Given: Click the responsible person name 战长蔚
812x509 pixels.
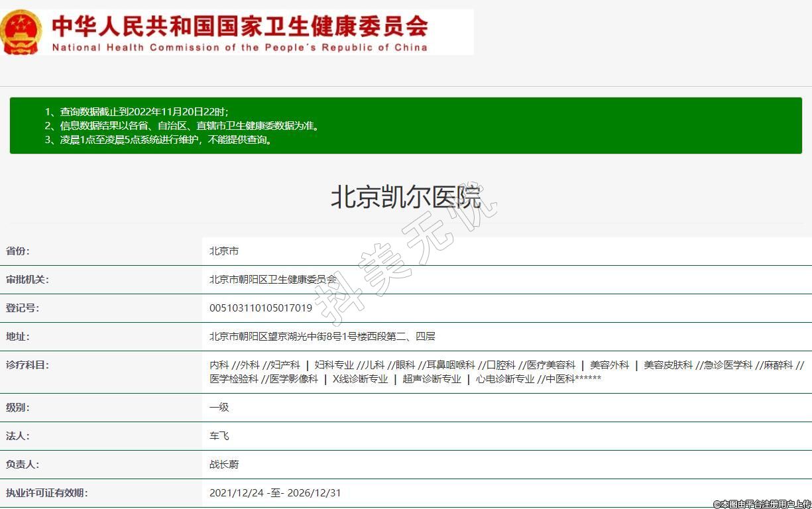Looking at the screenshot, I should click(224, 465).
